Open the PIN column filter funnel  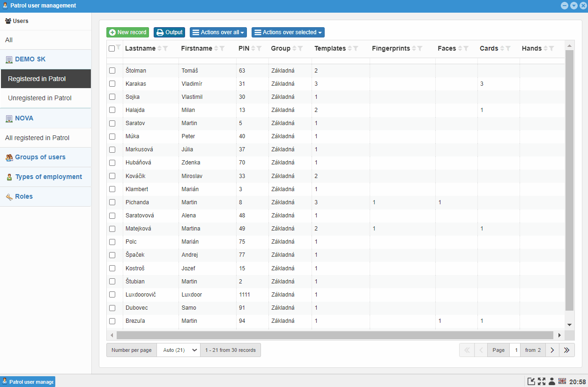(259, 48)
